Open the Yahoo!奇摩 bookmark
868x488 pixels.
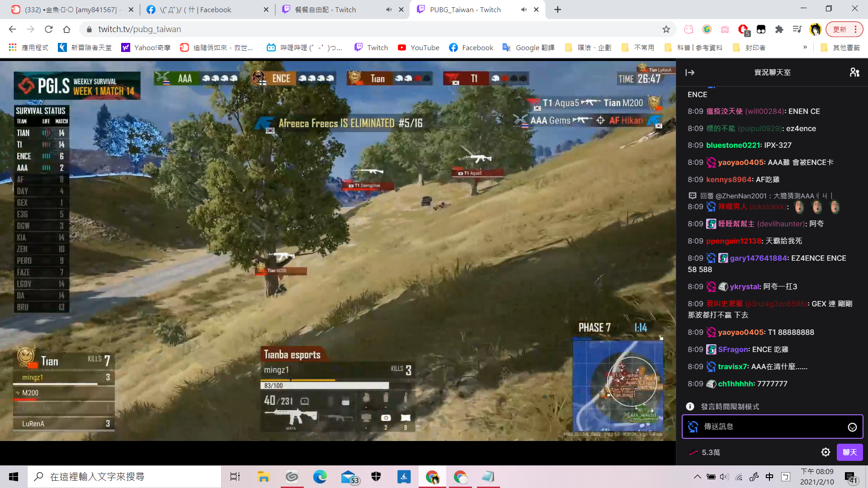146,47
